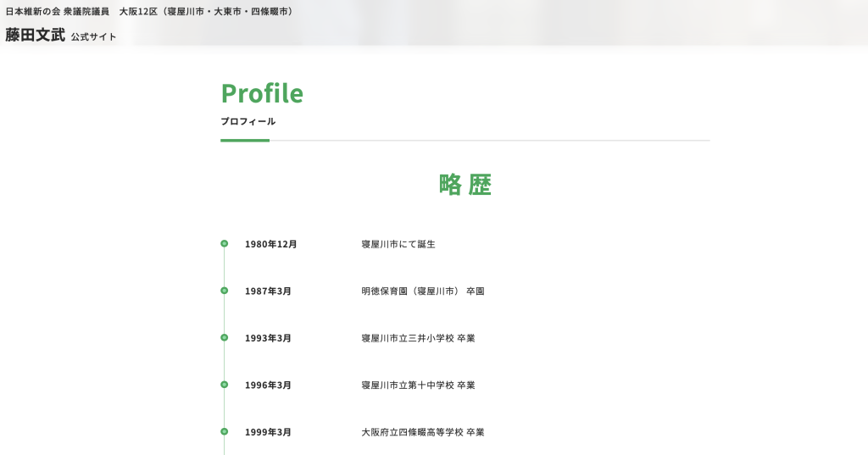Click the 明徳保育園（寝屋川市）卒園 entry
Screen dimensions: 868x455
[422, 291]
